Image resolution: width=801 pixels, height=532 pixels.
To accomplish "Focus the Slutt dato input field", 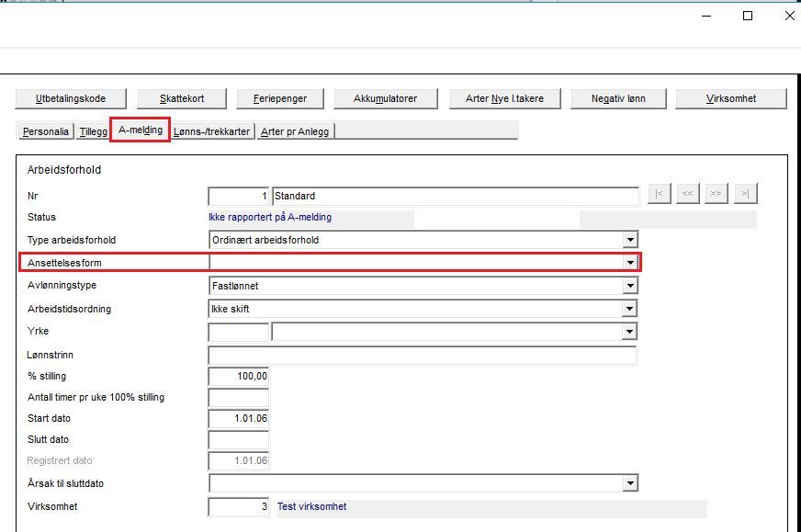I will coord(239,440).
